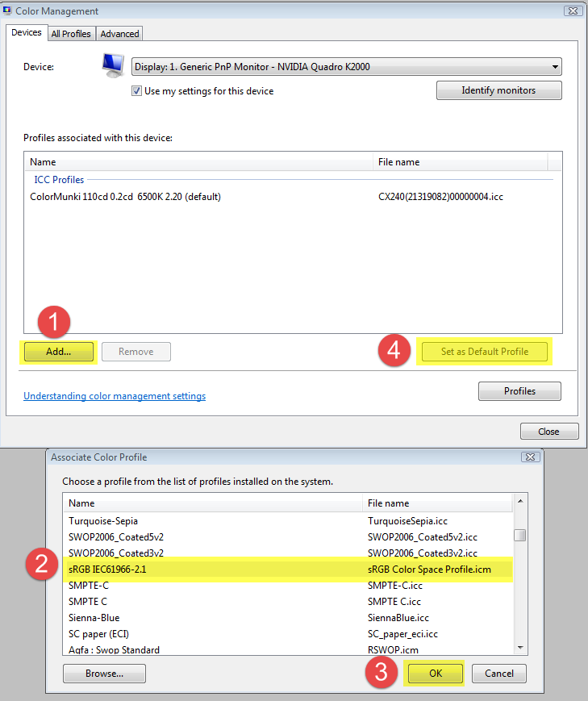Screen dimensions: 588x701
Task: Sort associated profiles by File name header
Action: pos(460,162)
